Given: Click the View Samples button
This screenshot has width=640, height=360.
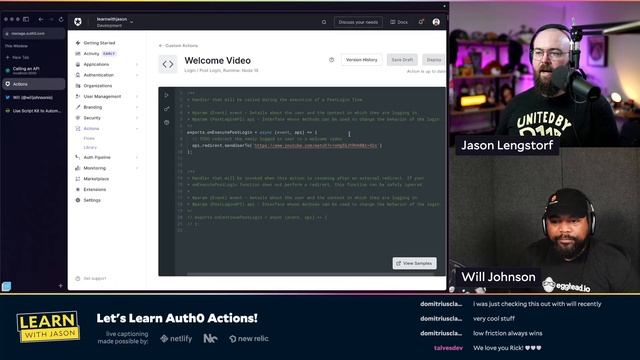Looking at the screenshot, I should pyautogui.click(x=414, y=263).
